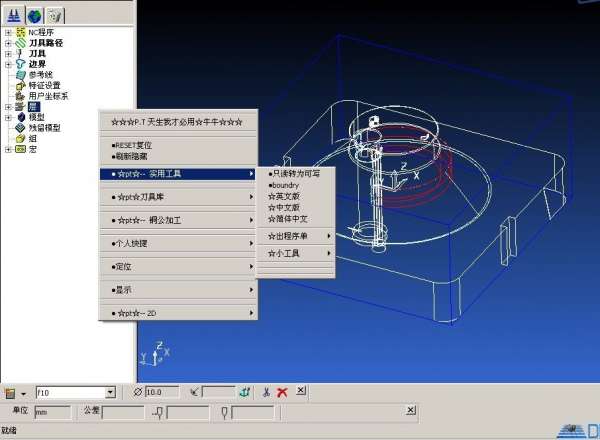
Task: Click the 公差 tolerance input field
Action: click(x=123, y=411)
